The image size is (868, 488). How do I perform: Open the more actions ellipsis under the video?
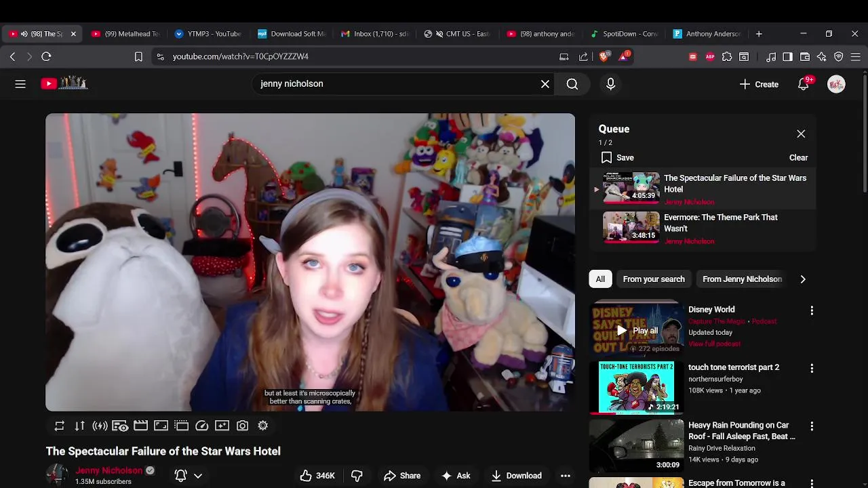(x=566, y=476)
